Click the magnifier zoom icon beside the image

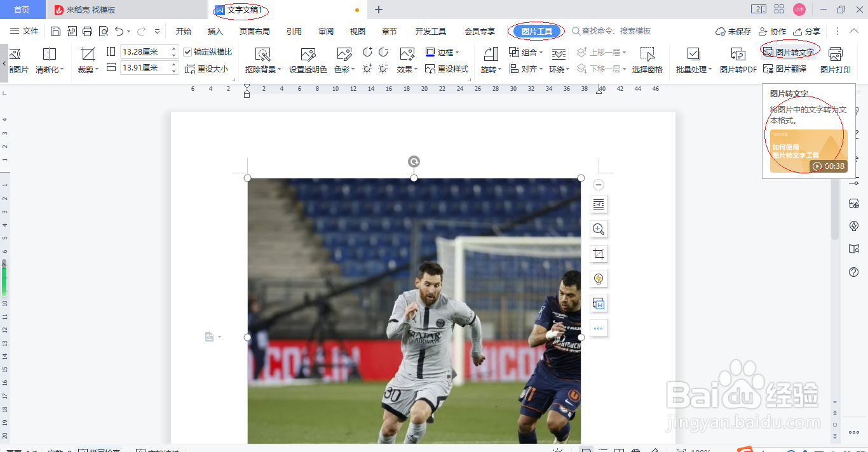tap(599, 229)
